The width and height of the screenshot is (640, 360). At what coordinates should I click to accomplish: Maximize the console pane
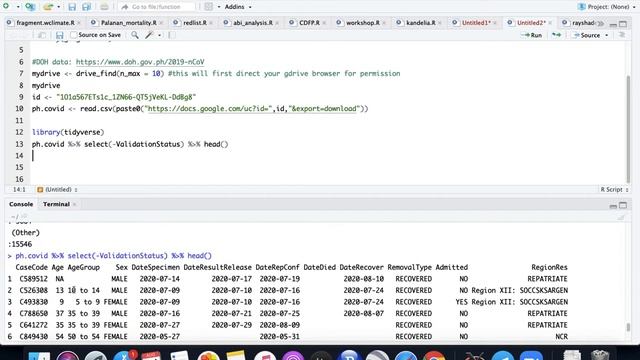[623, 205]
